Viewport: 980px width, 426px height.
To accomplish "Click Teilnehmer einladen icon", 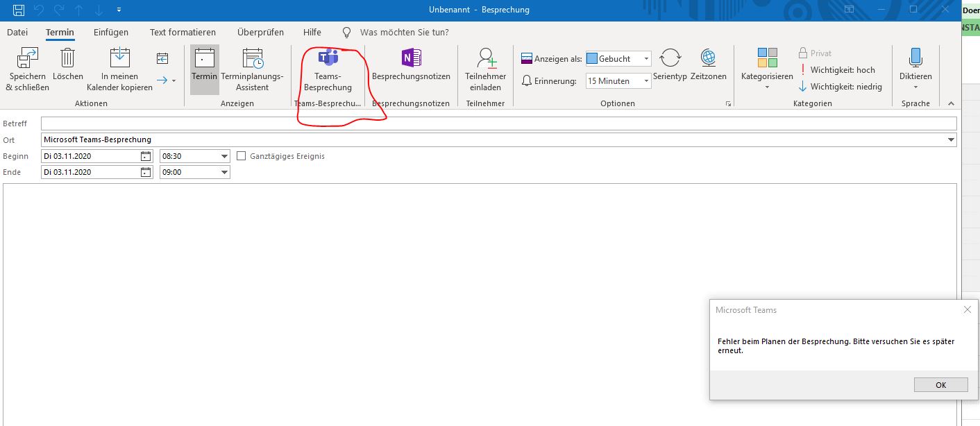I will tap(486, 58).
